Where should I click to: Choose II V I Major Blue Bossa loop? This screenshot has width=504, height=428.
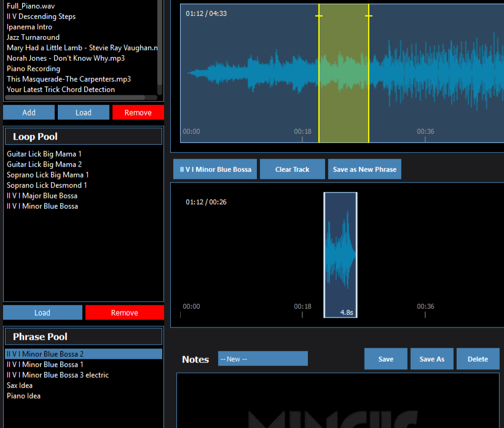coord(42,196)
